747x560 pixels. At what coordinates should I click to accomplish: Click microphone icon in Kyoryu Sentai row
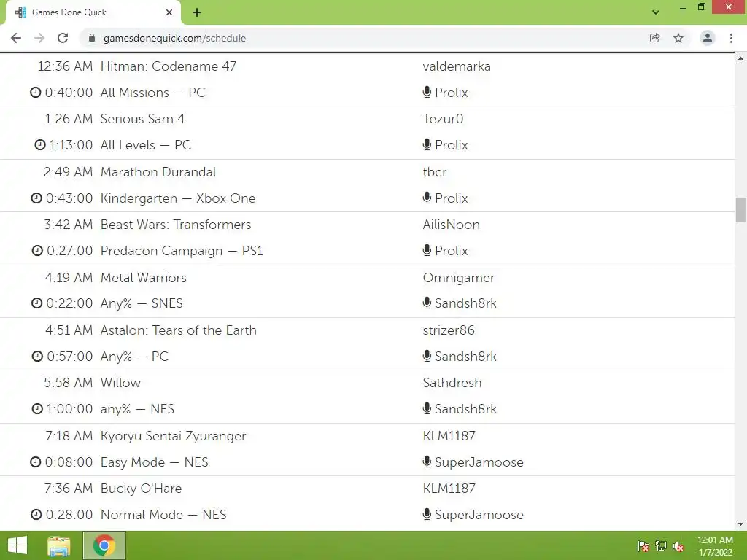pos(427,462)
